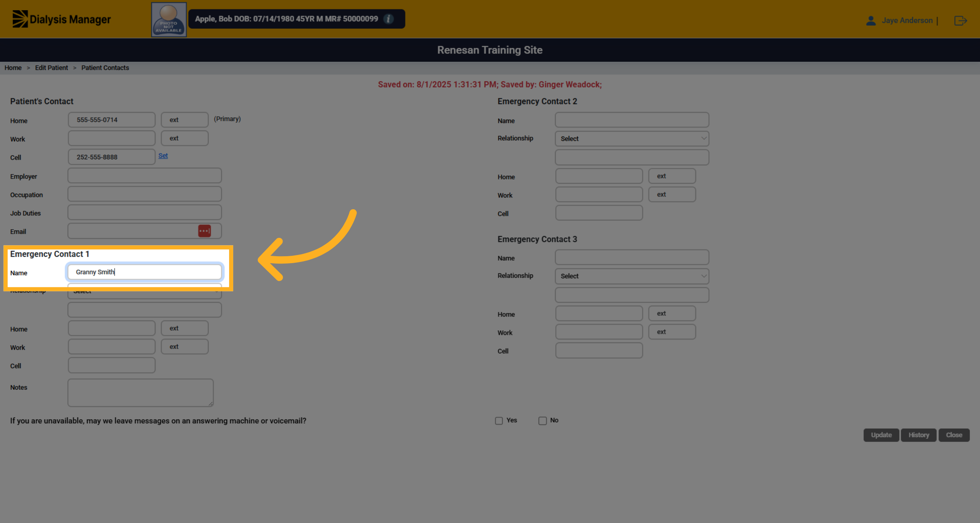Click Emergency Contact 2 Name field

pos(632,120)
